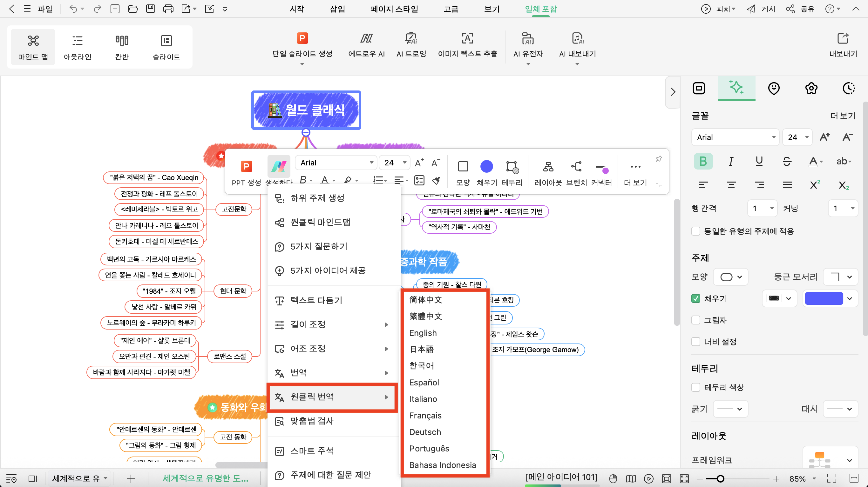Viewport: 868px width, 487px height.
Task: Click the blue Fill (채우기) circle in floating toolbar
Action: (486, 167)
